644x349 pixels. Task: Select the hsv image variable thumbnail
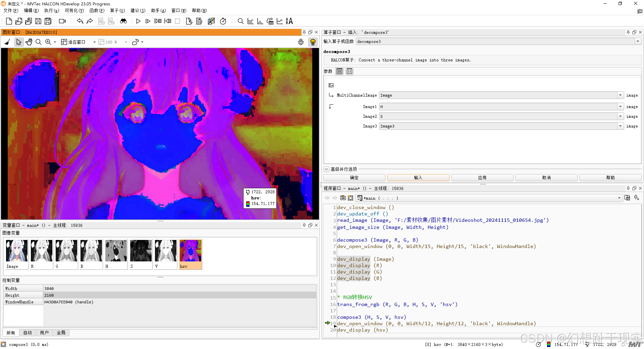(x=191, y=254)
